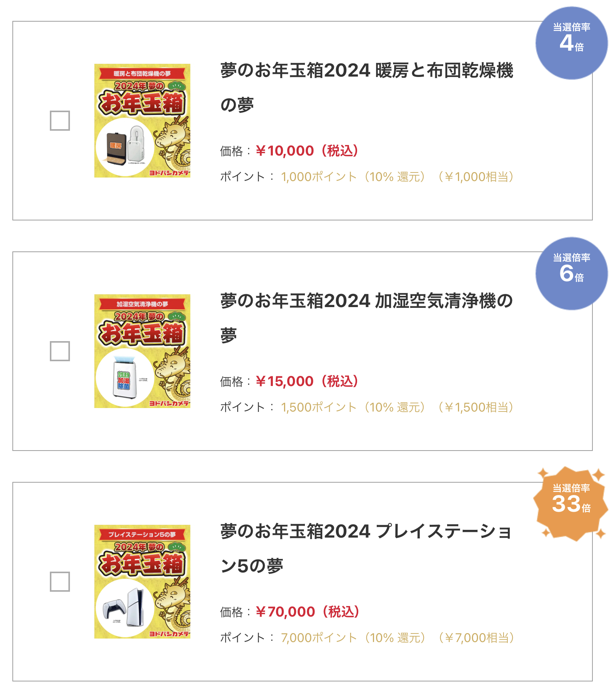Click the ￥70,000（税込）price
The height and width of the screenshot is (695, 616).
click(308, 612)
